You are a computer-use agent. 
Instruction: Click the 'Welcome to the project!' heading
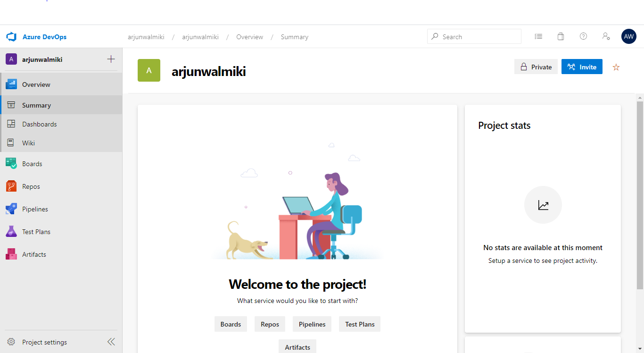coord(297,284)
